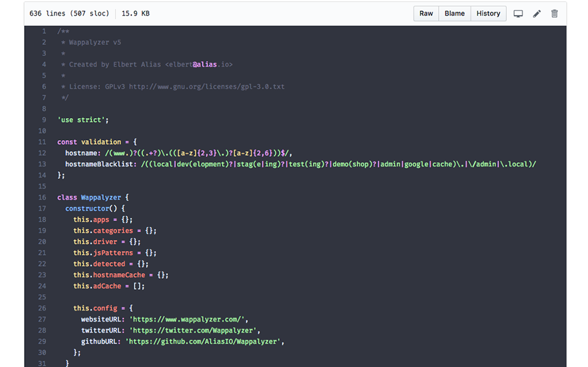Click line number 26 at this.config
This screenshot has width=588, height=367.
(42, 308)
